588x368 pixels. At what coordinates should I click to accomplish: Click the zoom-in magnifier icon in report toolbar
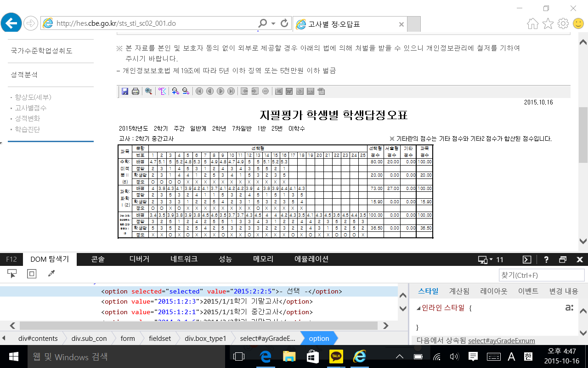(175, 92)
